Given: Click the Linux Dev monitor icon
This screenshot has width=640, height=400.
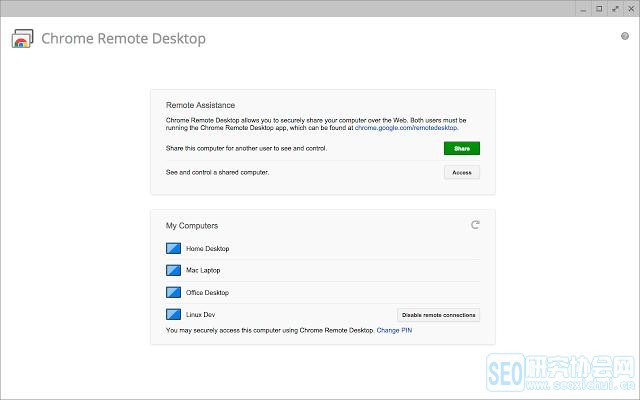Looking at the screenshot, I should click(x=173, y=314).
